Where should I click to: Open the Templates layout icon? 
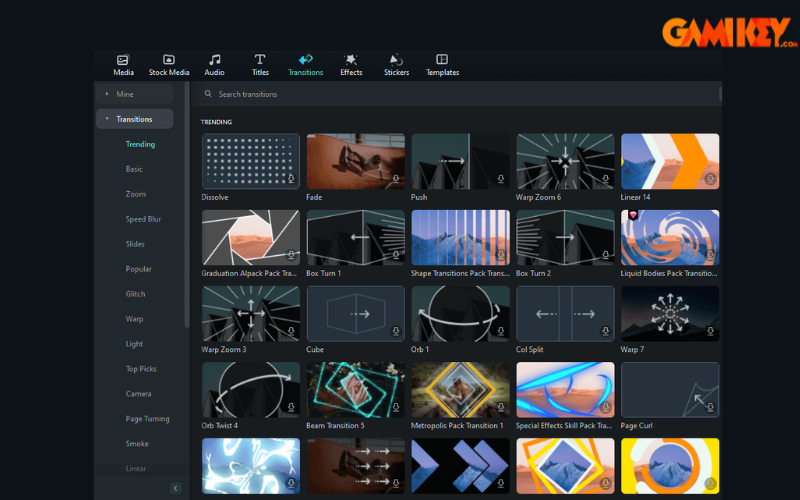(442, 60)
